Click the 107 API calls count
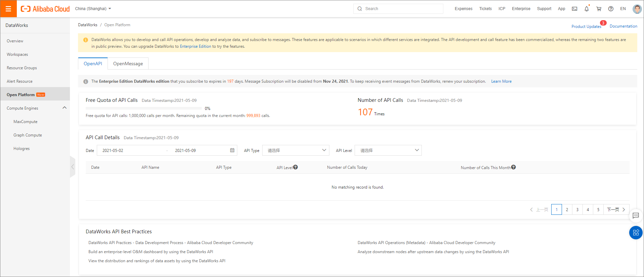This screenshot has width=644, height=277. click(x=365, y=112)
